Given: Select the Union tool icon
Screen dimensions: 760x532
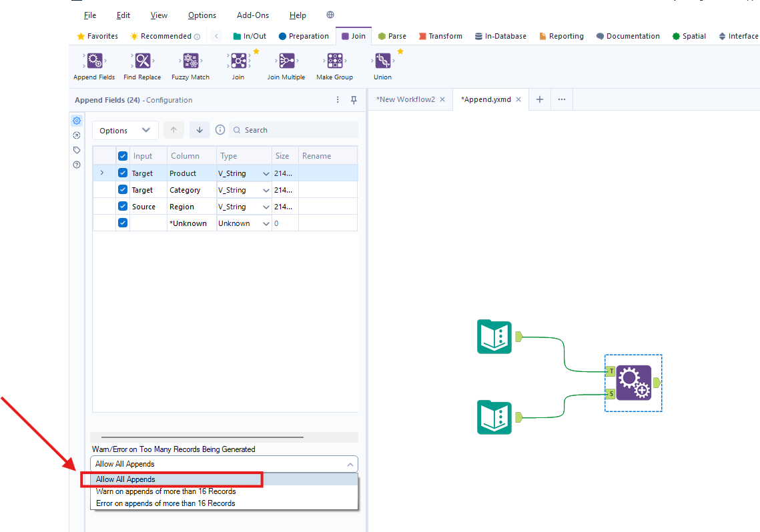Looking at the screenshot, I should click(x=382, y=61).
